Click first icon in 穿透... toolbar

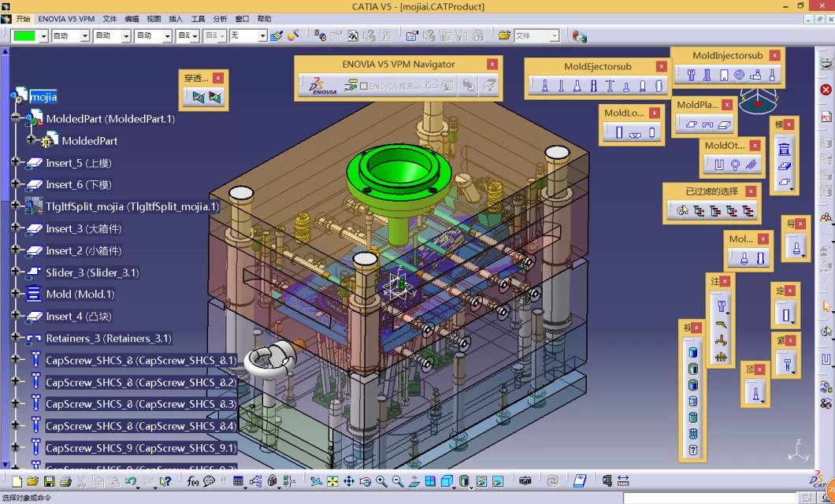[x=199, y=98]
